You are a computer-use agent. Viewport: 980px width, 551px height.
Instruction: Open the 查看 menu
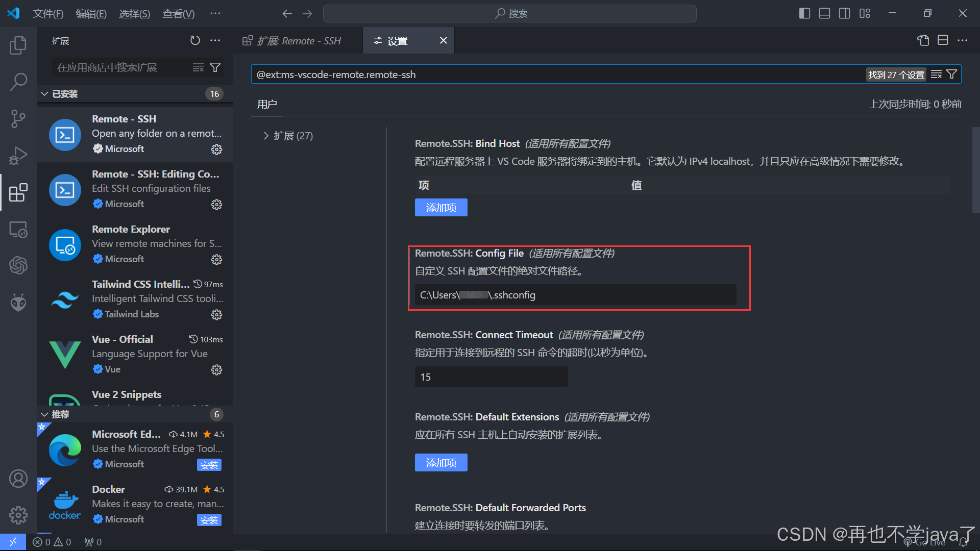tap(178, 13)
